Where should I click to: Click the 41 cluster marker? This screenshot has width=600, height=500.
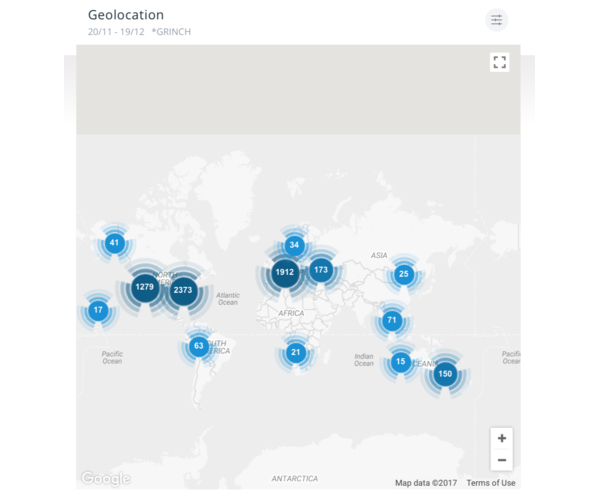pyautogui.click(x=114, y=243)
